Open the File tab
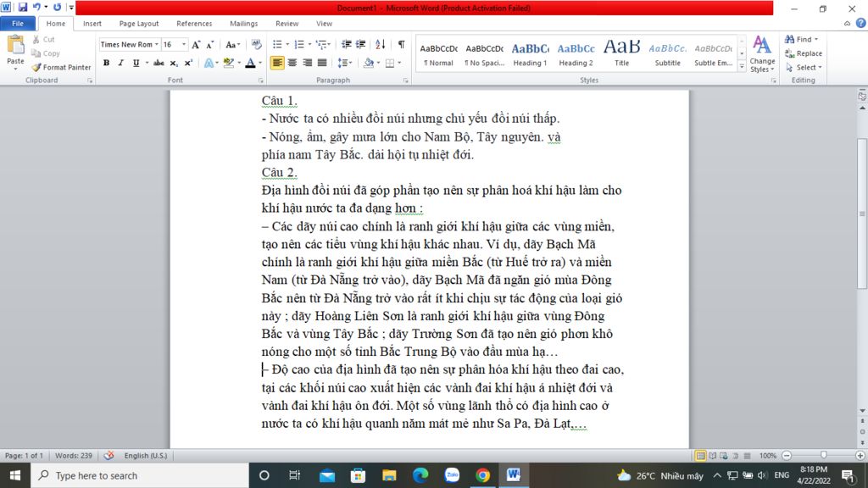 pos(18,23)
